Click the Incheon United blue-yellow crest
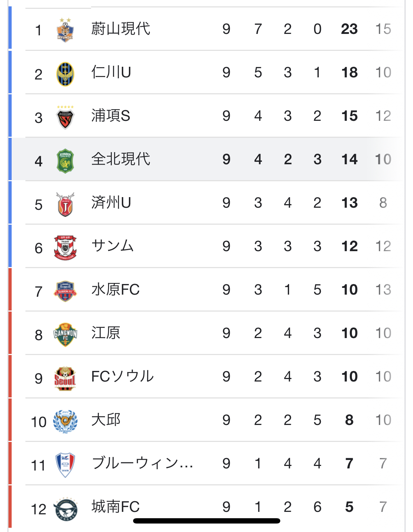Image resolution: width=413 pixels, height=532 pixels. tap(65, 73)
